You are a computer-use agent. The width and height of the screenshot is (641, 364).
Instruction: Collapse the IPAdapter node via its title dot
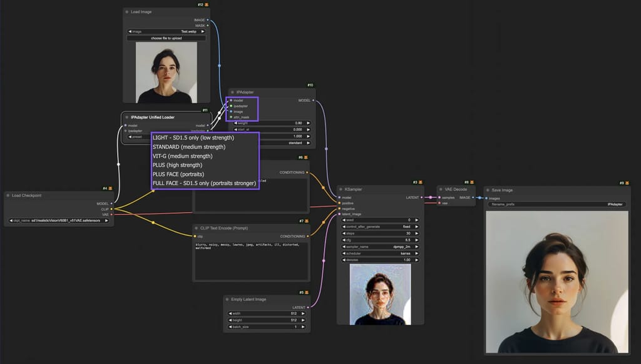coord(232,93)
